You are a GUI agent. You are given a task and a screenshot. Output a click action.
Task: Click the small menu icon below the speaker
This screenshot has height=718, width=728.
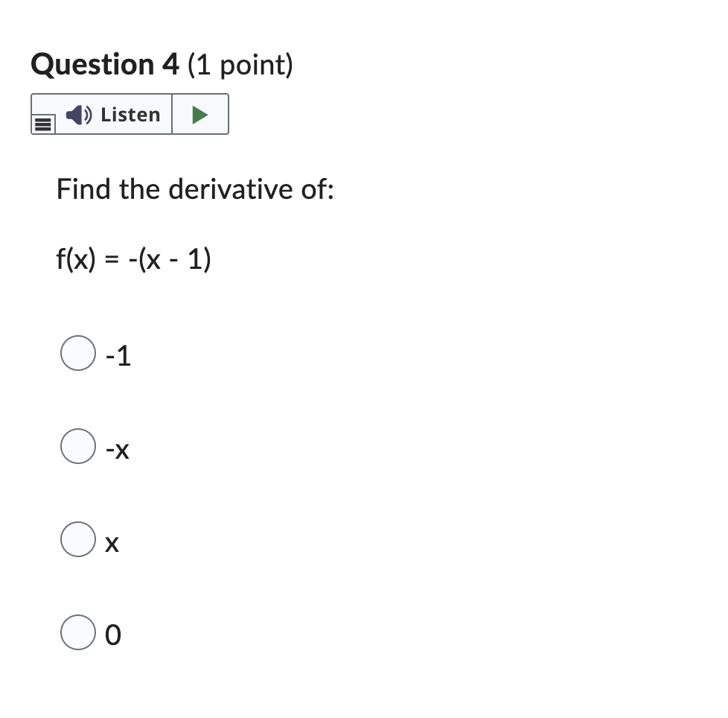tap(42, 123)
